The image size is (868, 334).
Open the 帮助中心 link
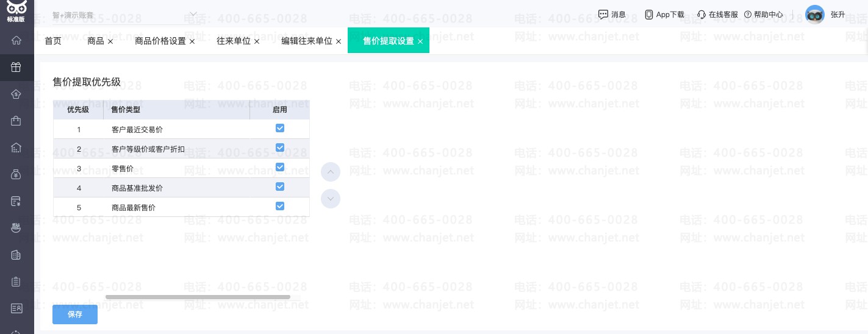(x=769, y=14)
